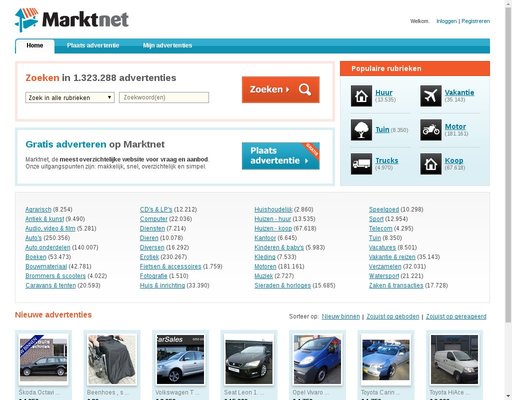The height and width of the screenshot is (400, 512).
Task: Switch to the Plaats advertentie tab
Action: (x=93, y=46)
